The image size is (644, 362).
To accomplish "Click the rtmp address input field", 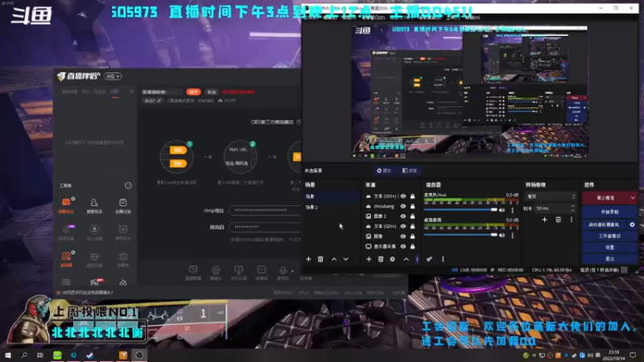I will [x=266, y=210].
